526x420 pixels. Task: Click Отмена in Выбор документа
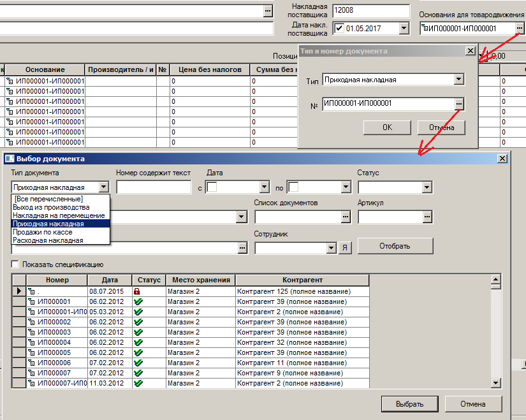tap(473, 404)
